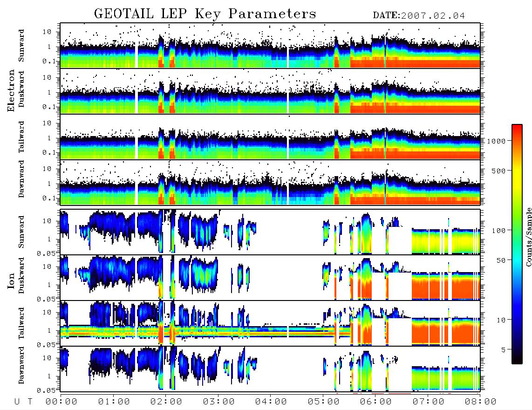
Task: Click the 05:00 time tick label
Action: [323, 402]
